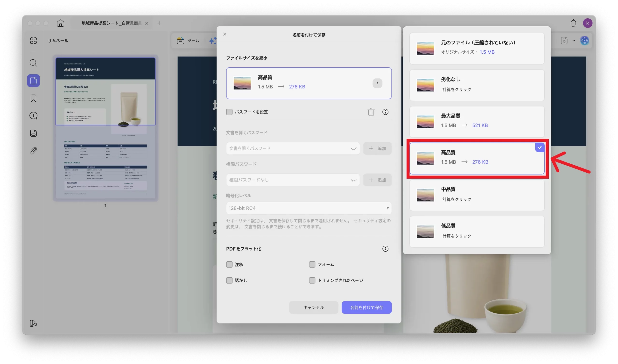Open the search magnifier in left sidebar
The image size is (618, 364).
[x=33, y=63]
